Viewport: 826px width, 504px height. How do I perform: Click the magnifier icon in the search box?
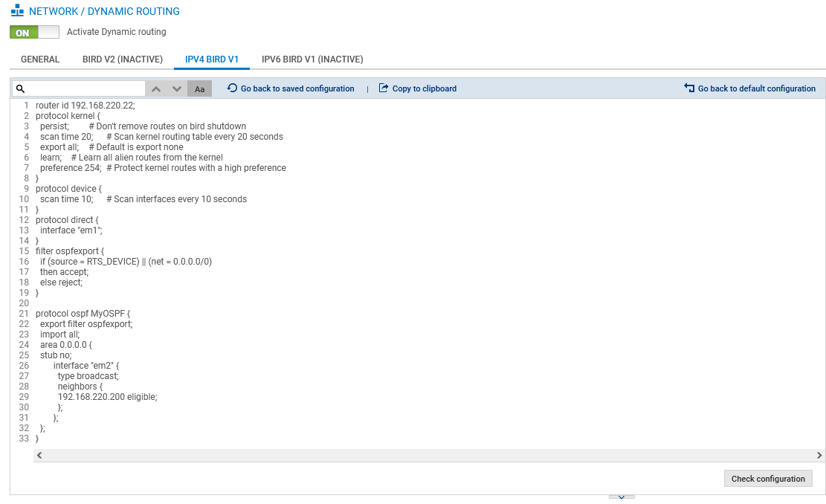21,88
